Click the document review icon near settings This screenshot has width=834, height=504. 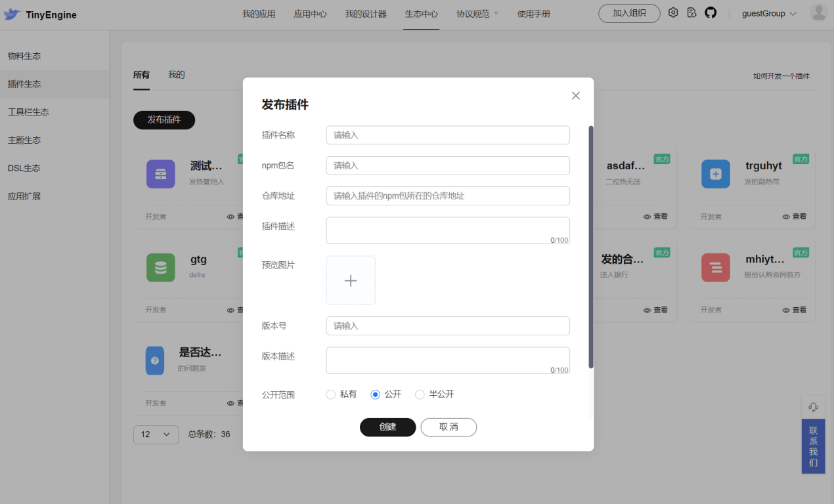(x=691, y=12)
